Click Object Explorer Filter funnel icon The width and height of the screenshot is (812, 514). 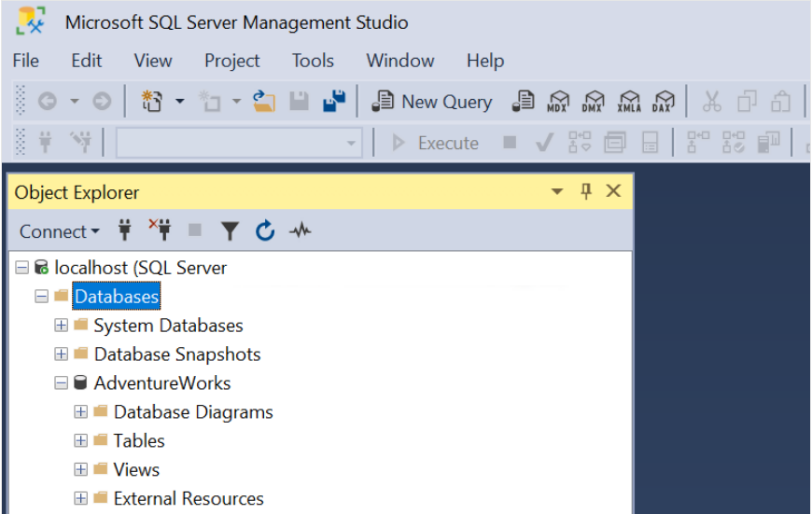(230, 230)
